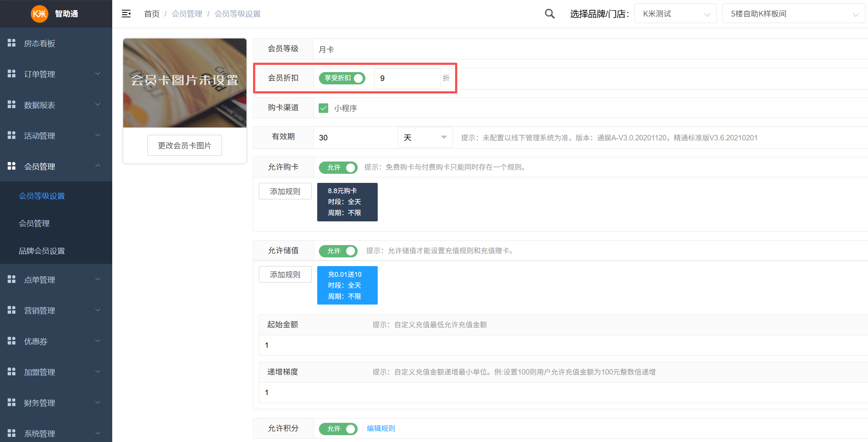This screenshot has width=868, height=442.
Task: Select 会员等级设置 submenu item
Action: 42,196
